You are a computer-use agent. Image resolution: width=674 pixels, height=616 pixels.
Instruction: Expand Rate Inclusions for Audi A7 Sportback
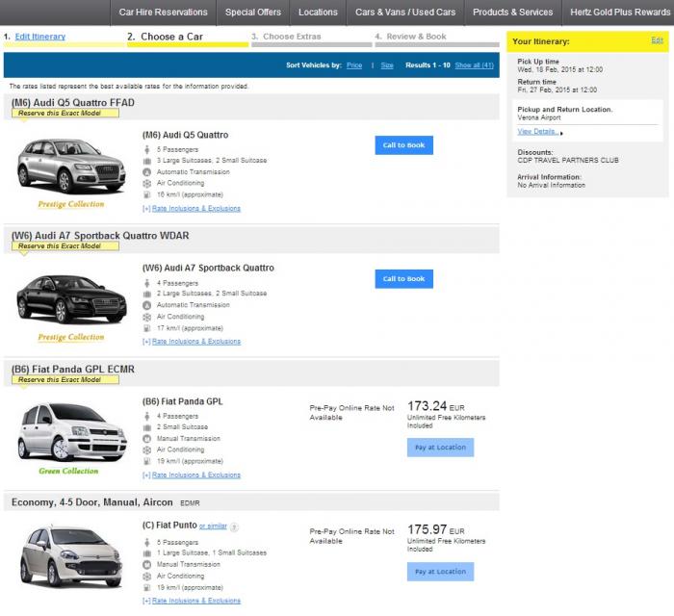click(196, 342)
